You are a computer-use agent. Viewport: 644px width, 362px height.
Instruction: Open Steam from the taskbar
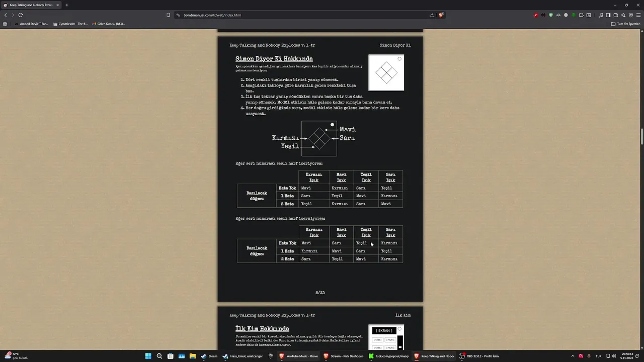click(210, 356)
